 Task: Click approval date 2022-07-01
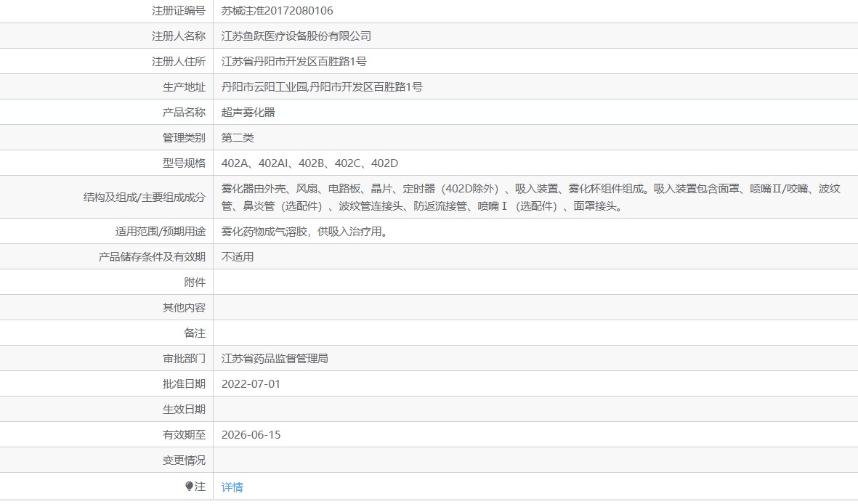pos(251,384)
